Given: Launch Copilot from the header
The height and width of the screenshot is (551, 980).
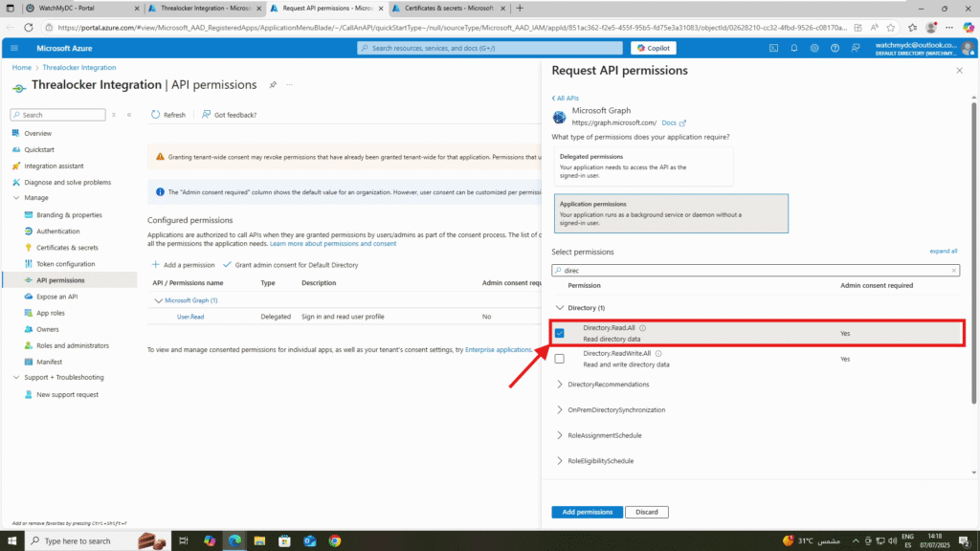Looking at the screenshot, I should (653, 48).
